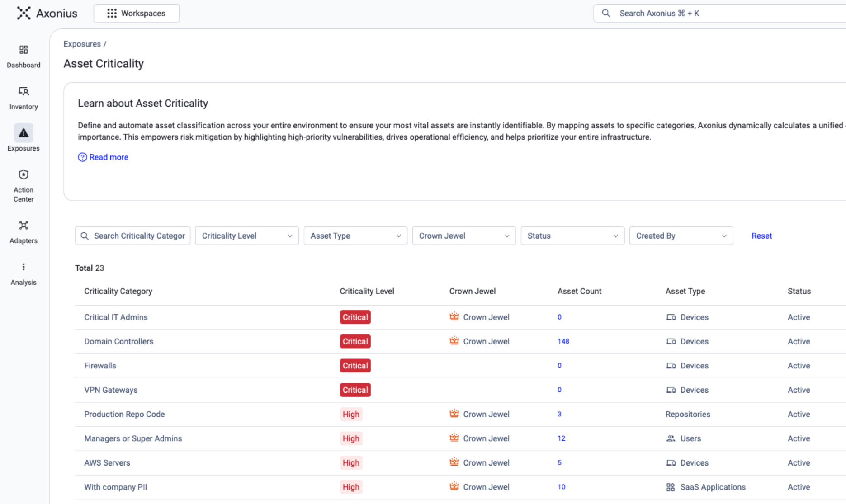The image size is (846, 504).
Task: Open asset count 0 for Critical IT Admins
Action: (559, 317)
